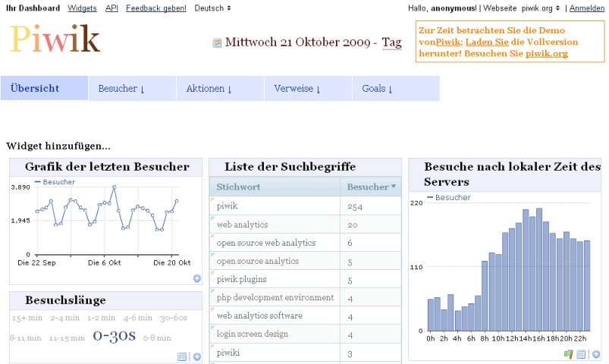
Task: Select the piwik plugins keyword
Action: pos(242,279)
